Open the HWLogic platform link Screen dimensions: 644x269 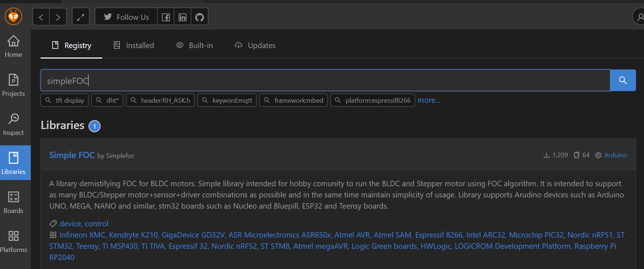(x=436, y=246)
